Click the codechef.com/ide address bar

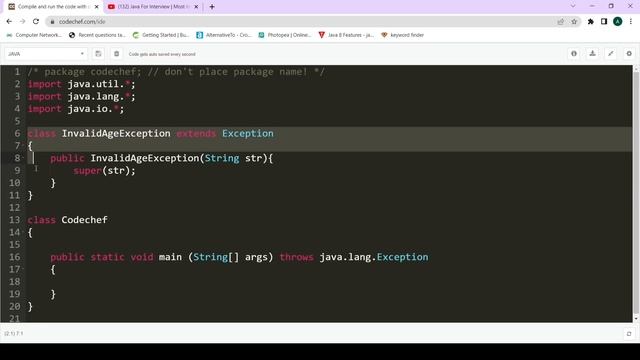point(302,22)
